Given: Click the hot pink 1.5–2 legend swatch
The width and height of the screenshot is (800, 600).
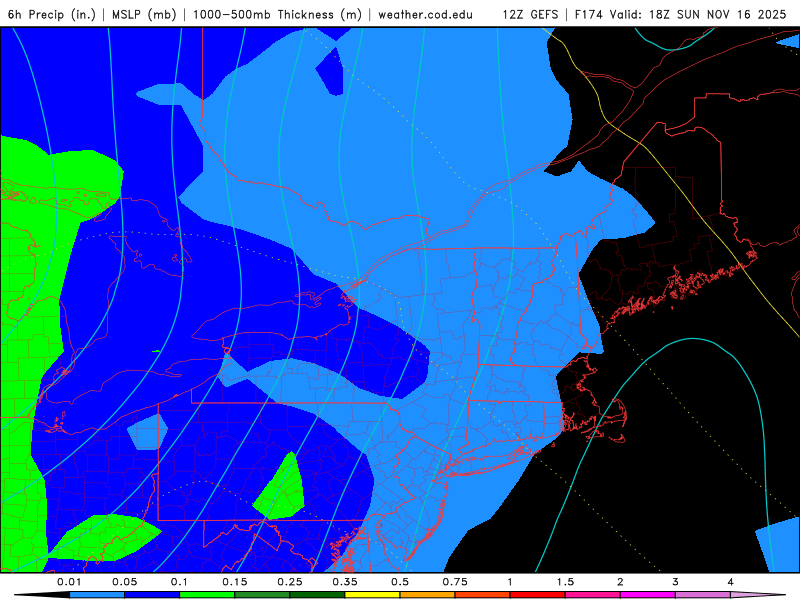Looking at the screenshot, I should click(593, 595).
